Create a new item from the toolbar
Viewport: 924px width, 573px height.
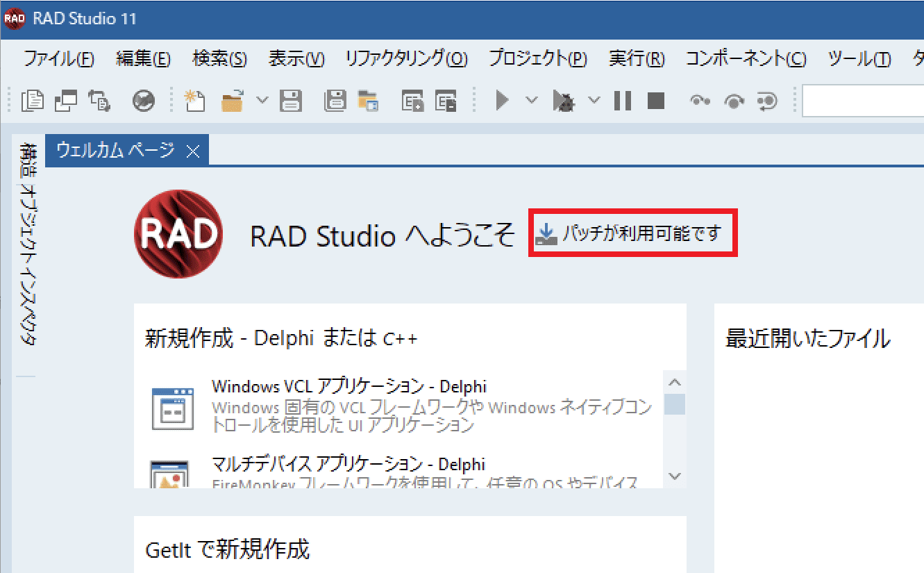[x=194, y=101]
